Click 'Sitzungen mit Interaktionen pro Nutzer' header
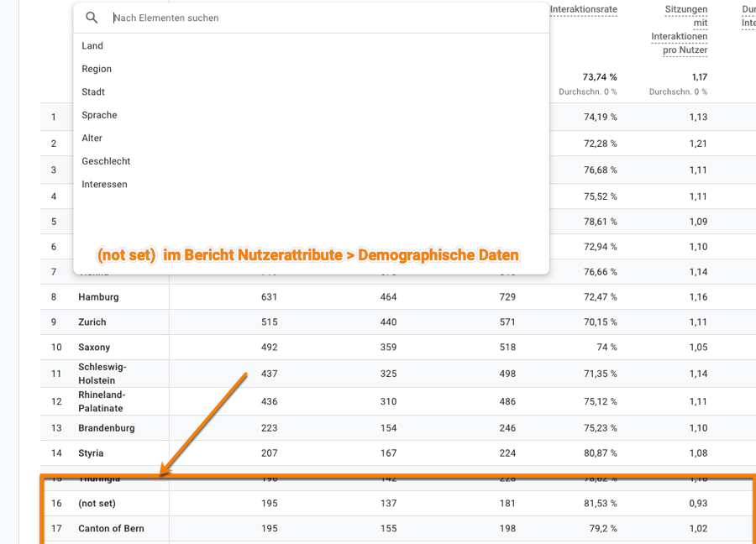756x544 pixels. [x=680, y=29]
